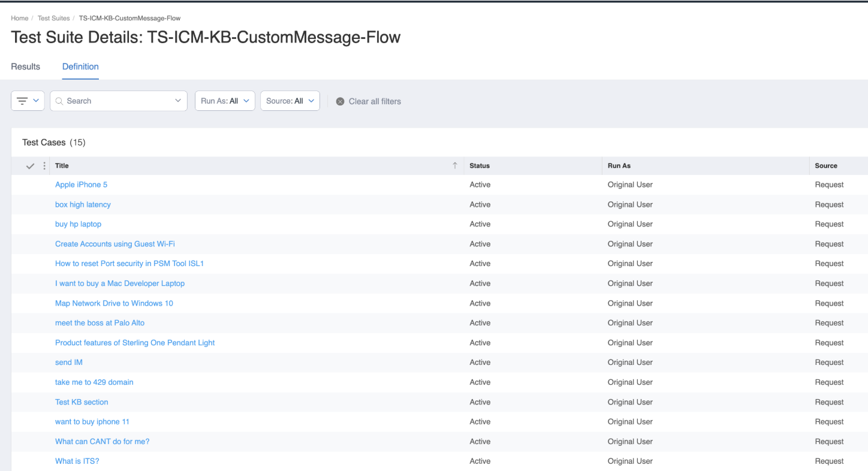Open the box high latency test case

click(83, 204)
